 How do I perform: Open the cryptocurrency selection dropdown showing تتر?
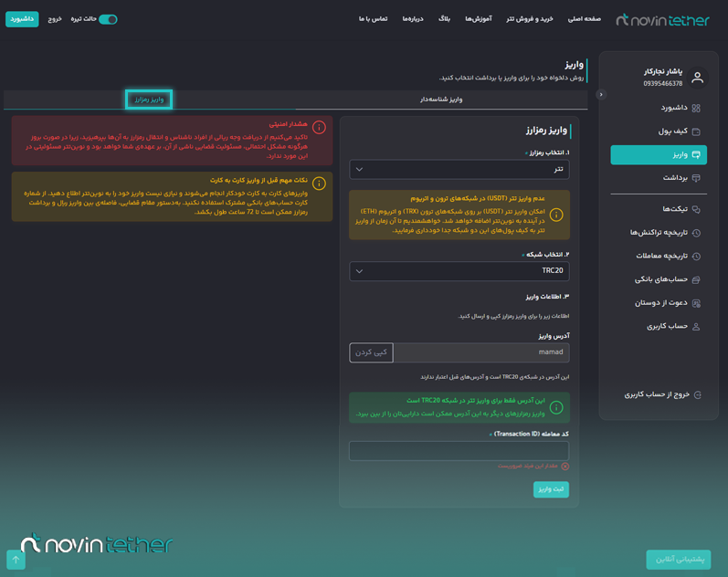pyautogui.click(x=459, y=170)
